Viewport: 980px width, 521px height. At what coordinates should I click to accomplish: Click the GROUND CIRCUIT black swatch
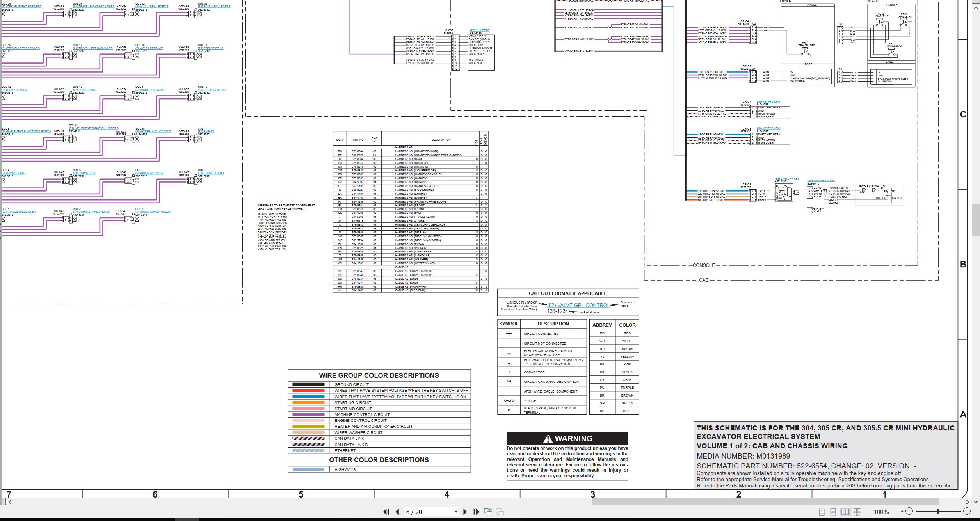click(x=308, y=384)
